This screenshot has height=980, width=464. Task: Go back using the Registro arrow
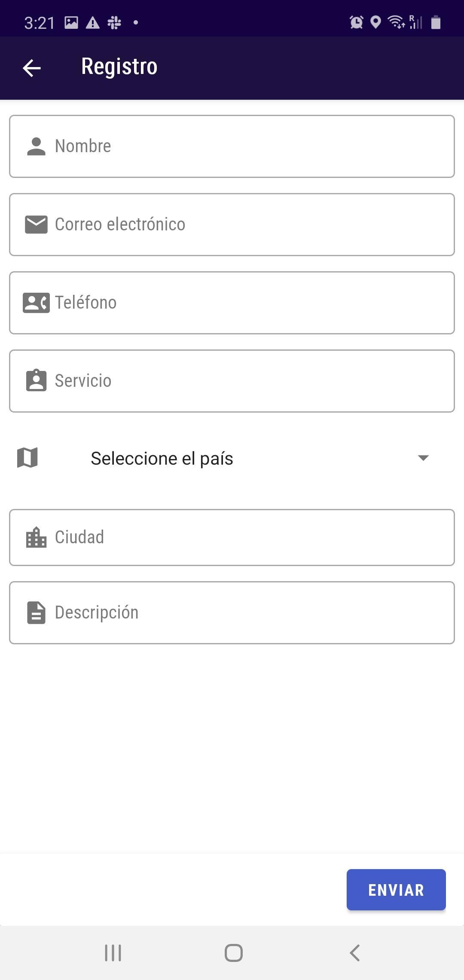tap(31, 68)
